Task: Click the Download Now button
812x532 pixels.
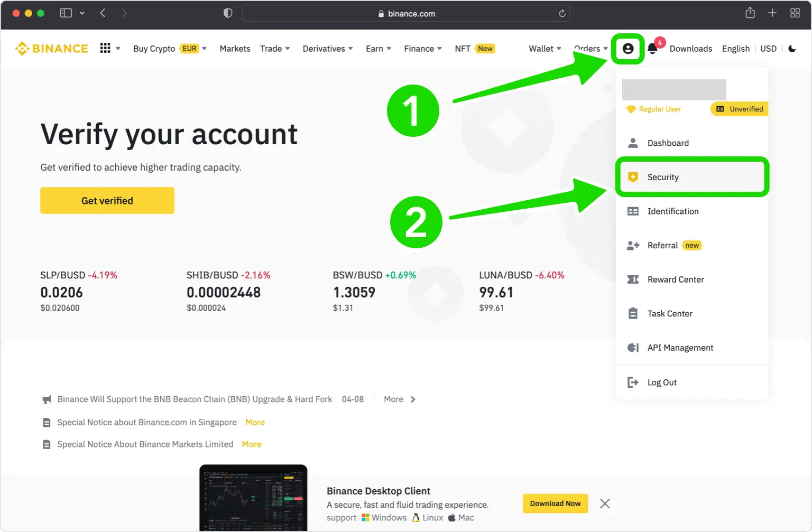Action: click(x=555, y=503)
